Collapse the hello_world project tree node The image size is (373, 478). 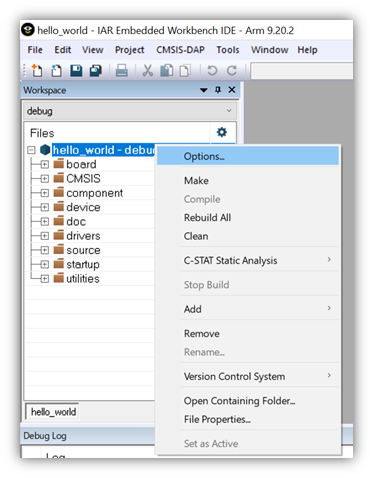point(31,150)
